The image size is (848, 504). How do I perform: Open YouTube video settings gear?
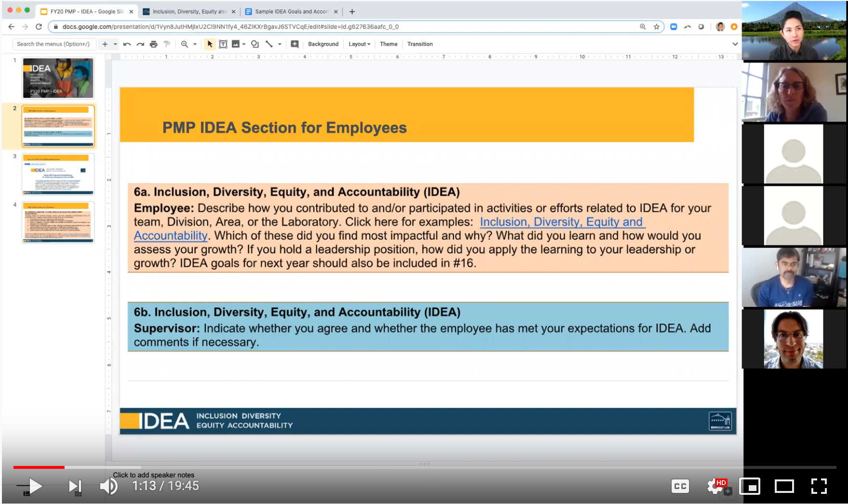coord(715,486)
